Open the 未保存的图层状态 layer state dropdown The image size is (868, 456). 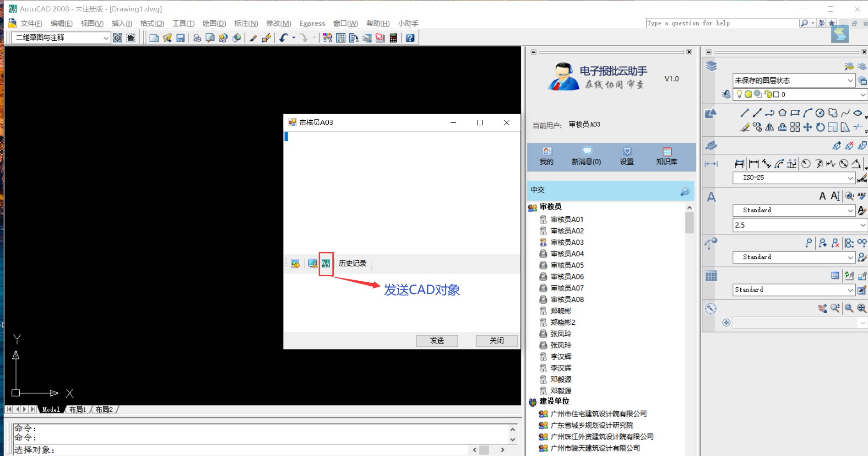click(x=850, y=80)
